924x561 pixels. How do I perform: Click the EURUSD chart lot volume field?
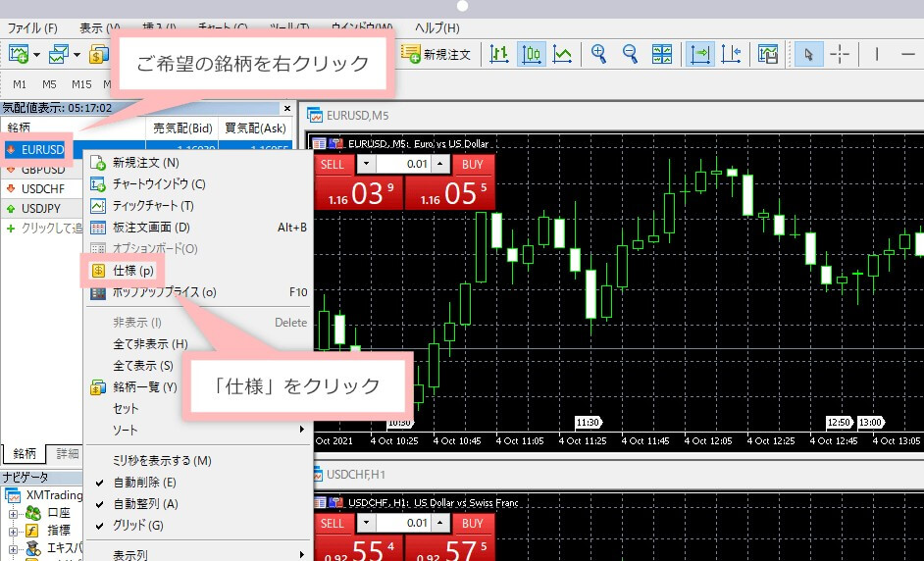click(404, 165)
